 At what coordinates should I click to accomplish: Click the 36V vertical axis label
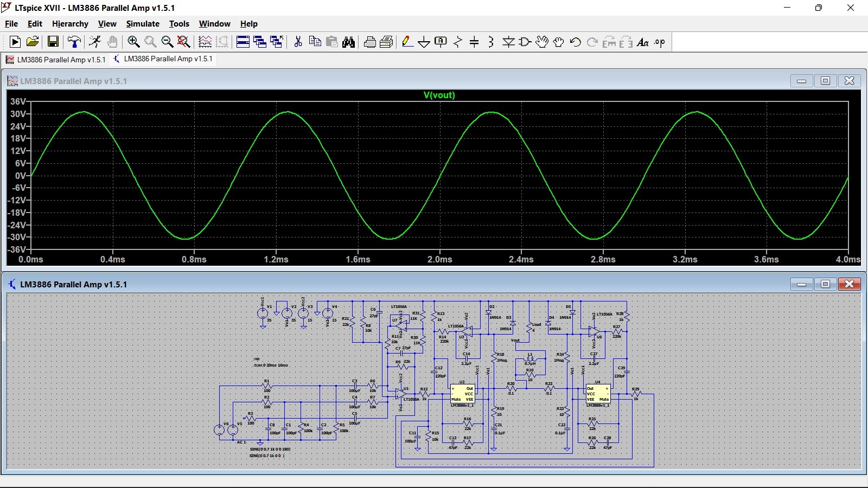tap(18, 101)
